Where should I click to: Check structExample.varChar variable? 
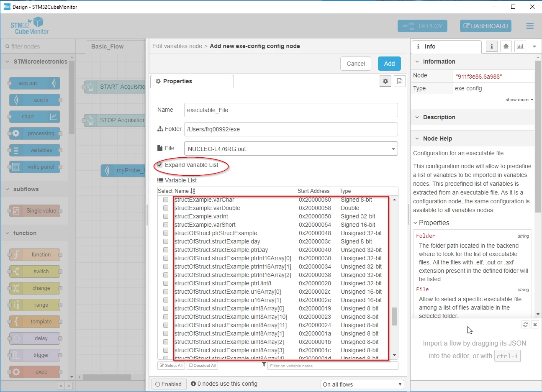(x=166, y=200)
